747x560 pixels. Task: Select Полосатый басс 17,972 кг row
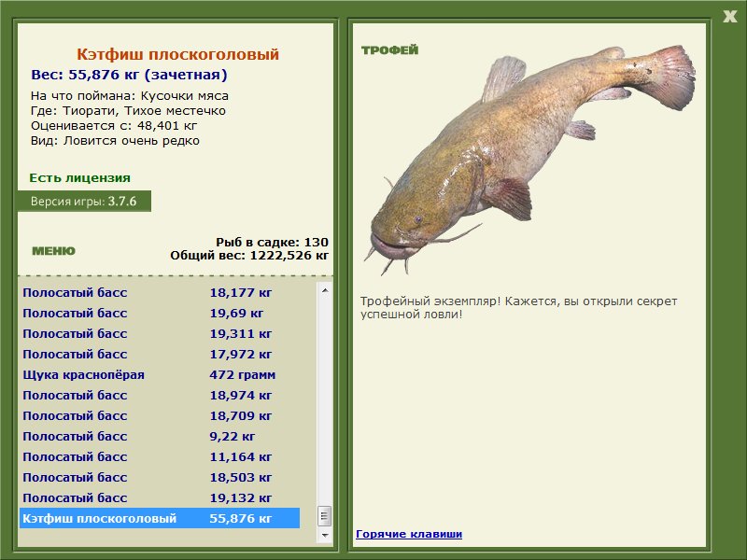coord(160,354)
